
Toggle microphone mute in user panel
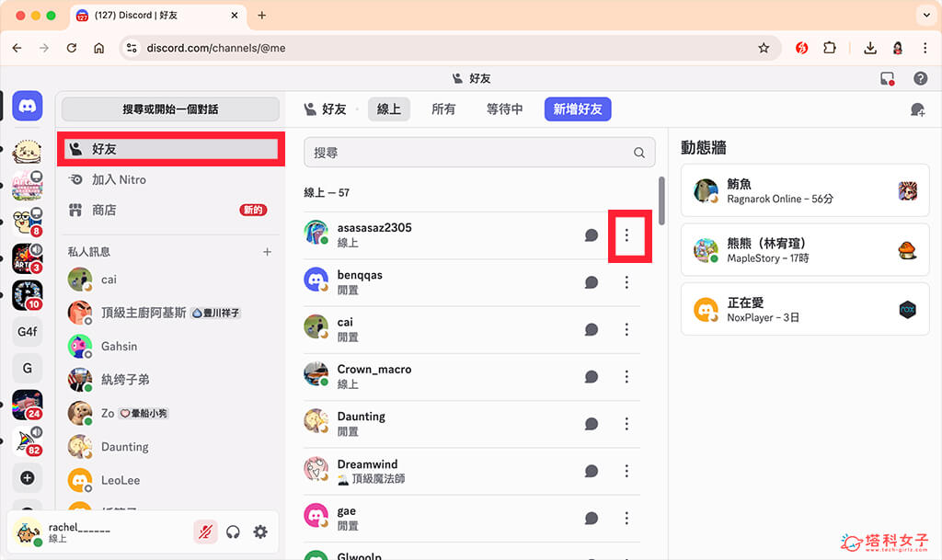tap(205, 531)
